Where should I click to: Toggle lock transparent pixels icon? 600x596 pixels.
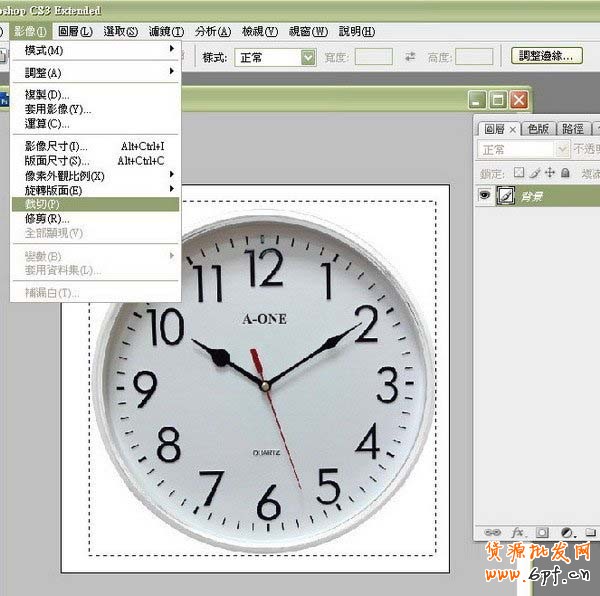pyautogui.click(x=519, y=173)
